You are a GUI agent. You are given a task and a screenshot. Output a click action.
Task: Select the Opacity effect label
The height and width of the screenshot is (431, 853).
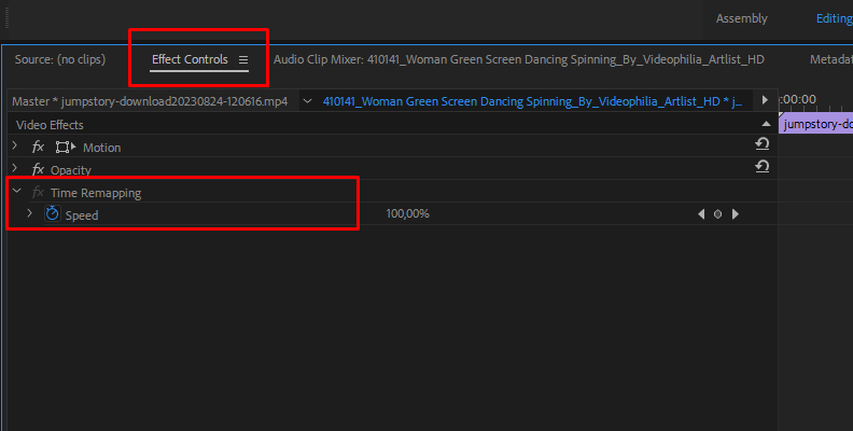71,170
